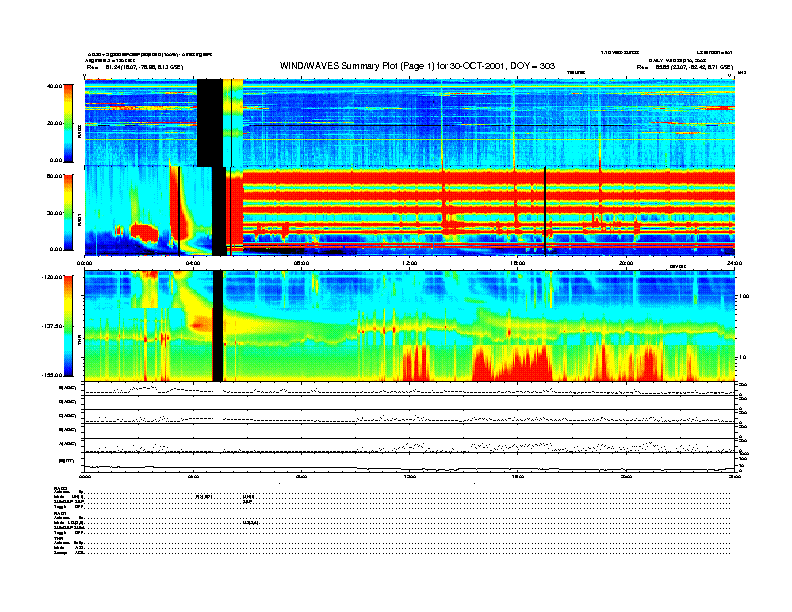Screen dimensions: 792x612
Task: Click the third spectrogram's color scale bar
Action: pyautogui.click(x=68, y=326)
